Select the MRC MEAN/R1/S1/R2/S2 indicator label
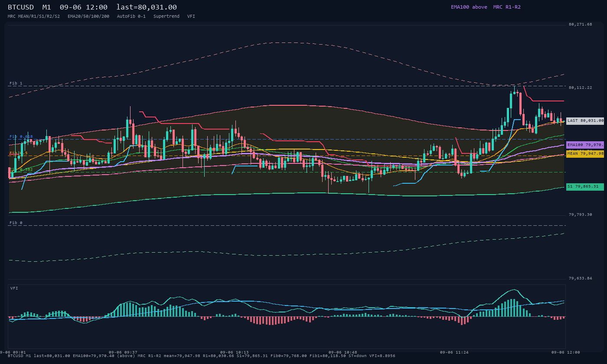Image resolution: width=607 pixels, height=364 pixels. pyautogui.click(x=34, y=16)
